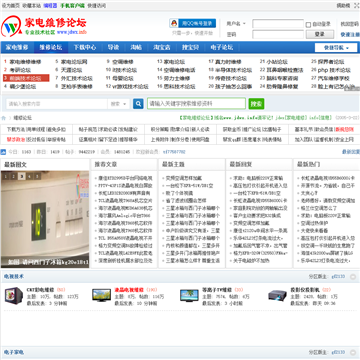Click newest member username link

174,152
